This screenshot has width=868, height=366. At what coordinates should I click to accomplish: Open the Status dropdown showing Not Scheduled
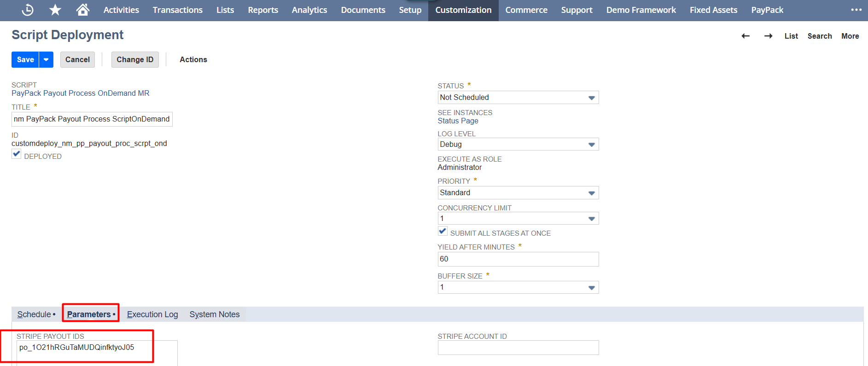coord(518,98)
